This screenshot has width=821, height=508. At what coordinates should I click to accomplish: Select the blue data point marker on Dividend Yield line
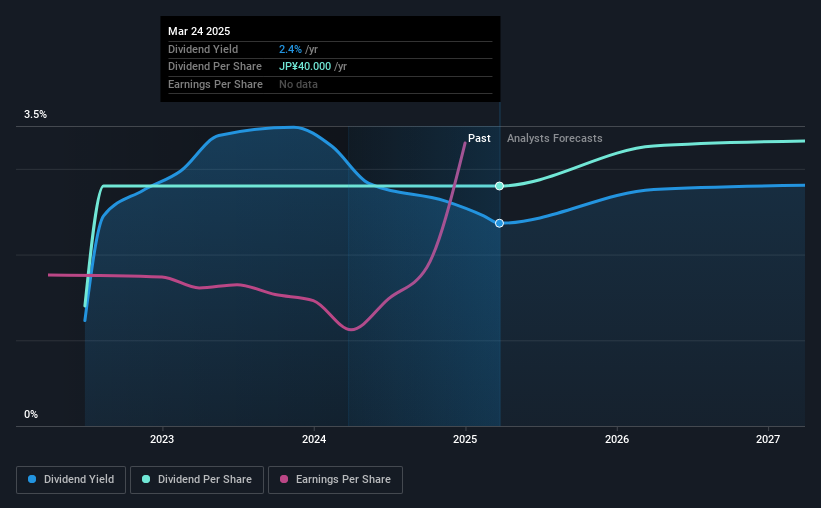point(500,223)
